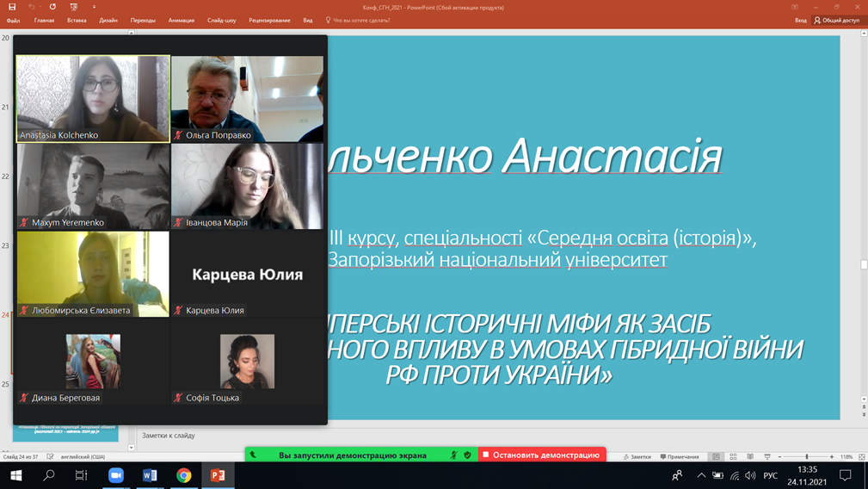
Task: Click the Redo/Repeat icon in title bar
Action: tap(52, 7)
